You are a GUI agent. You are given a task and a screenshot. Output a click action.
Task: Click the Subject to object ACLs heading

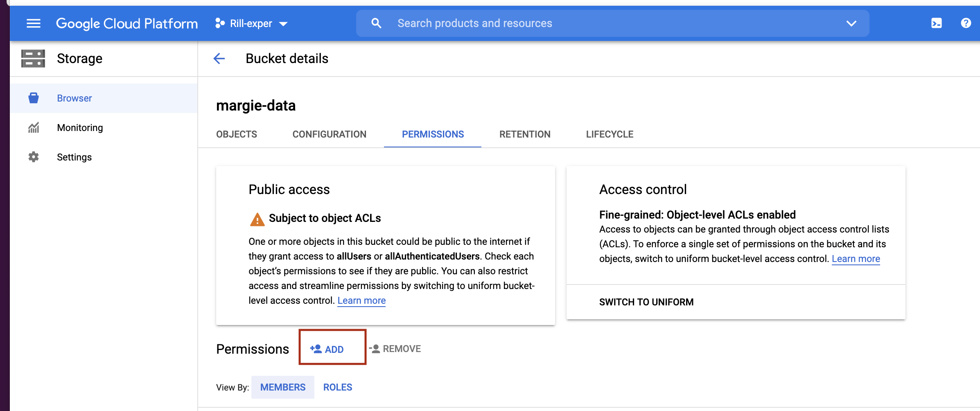325,218
